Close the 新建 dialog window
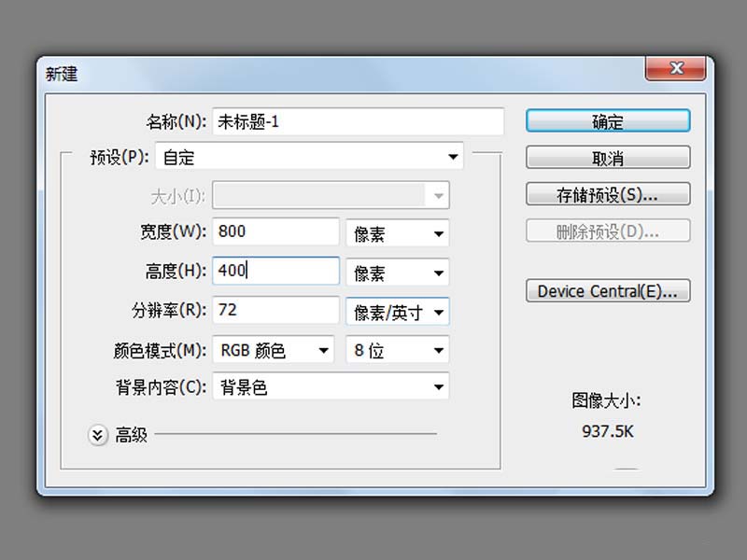Screen dimensions: 747x560 point(675,68)
